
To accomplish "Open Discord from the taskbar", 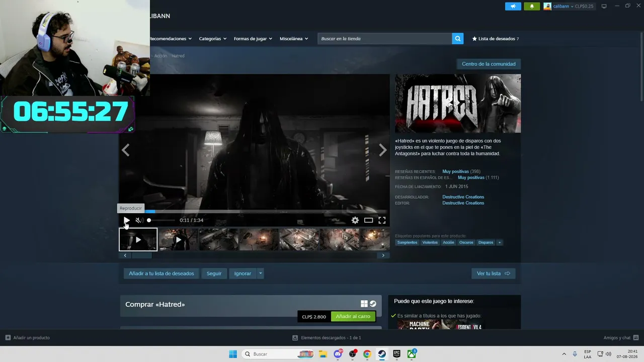I will pos(338,354).
